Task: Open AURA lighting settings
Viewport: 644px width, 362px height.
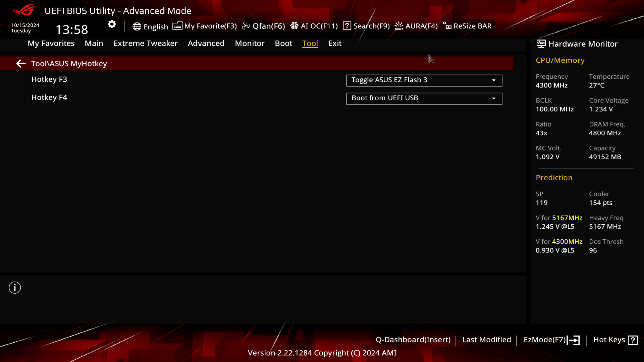Action: 416,25
